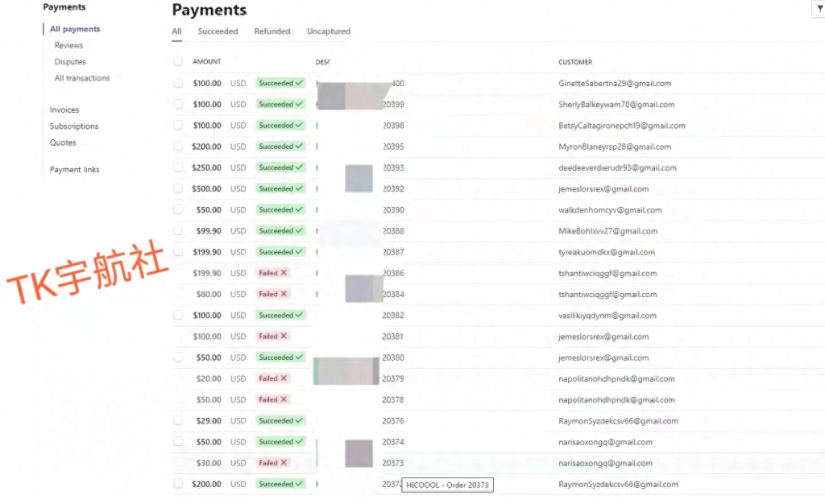The image size is (825, 504).
Task: Open customer deedeeverdierudr93@gmail.com
Action: pos(617,167)
